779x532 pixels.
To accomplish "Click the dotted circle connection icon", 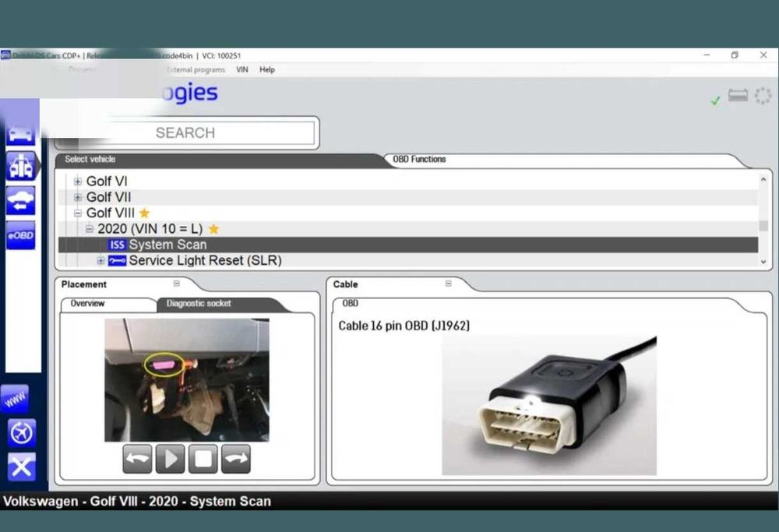I will [763, 95].
